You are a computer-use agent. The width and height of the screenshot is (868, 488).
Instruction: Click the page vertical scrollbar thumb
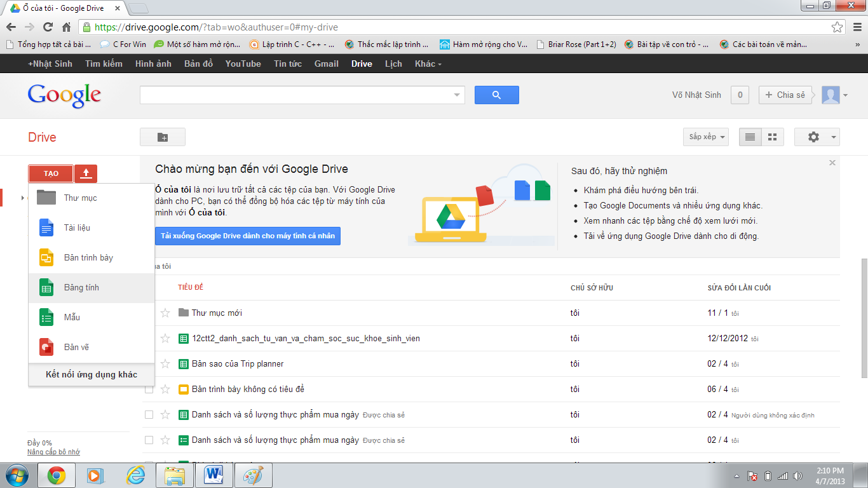pos(864,318)
